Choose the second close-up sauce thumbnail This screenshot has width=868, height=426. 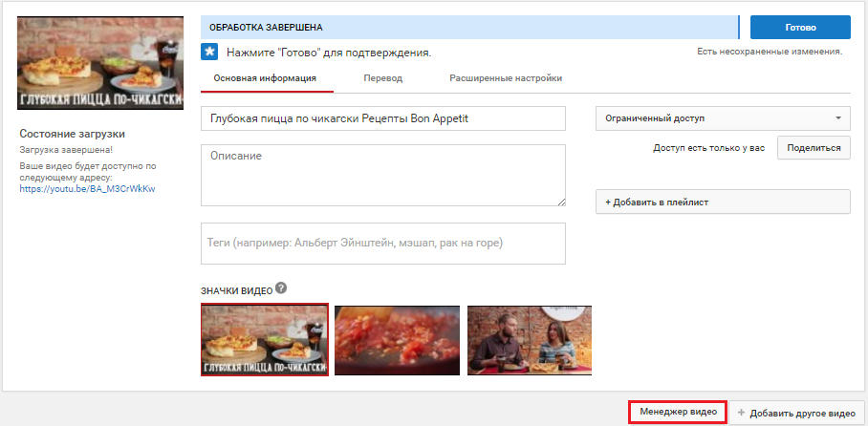397,341
